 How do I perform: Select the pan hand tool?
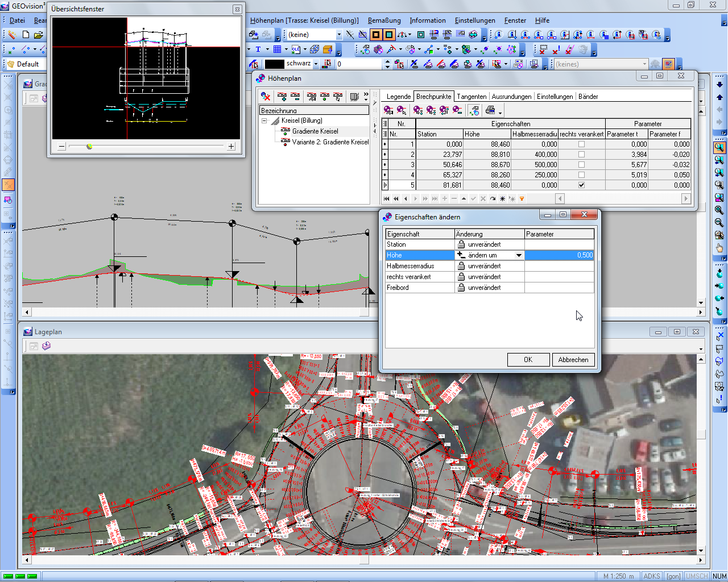(x=719, y=248)
